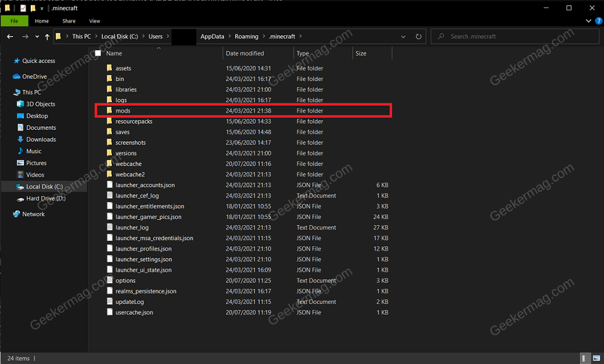Expand the chevron after .minecraft breadcrumb
Image resolution: width=604 pixels, height=364 pixels.
pyautogui.click(x=300, y=36)
